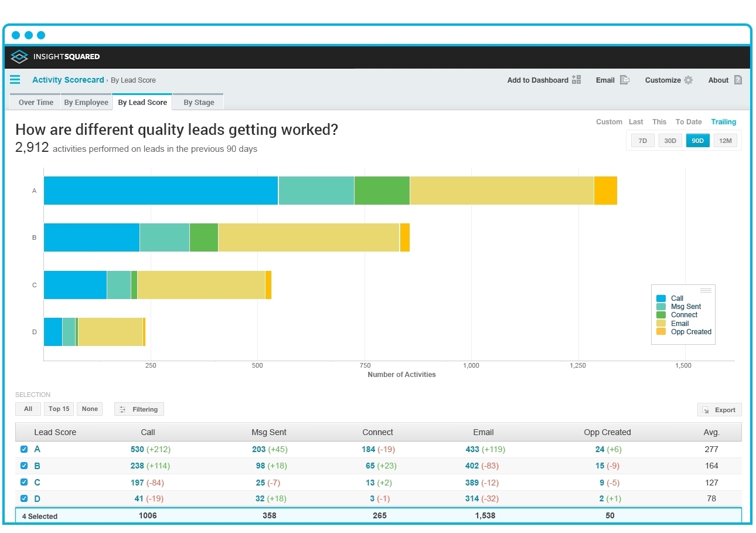Click the teal Msg Sent segment of bar C
Screen dimensions: 756x533
[119, 285]
